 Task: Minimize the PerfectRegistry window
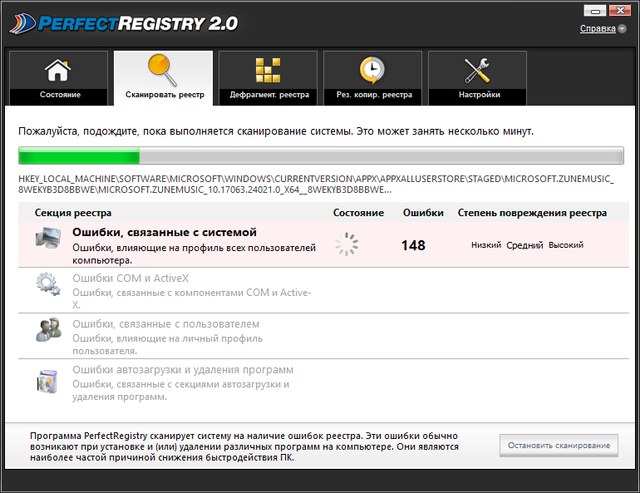click(597, 9)
